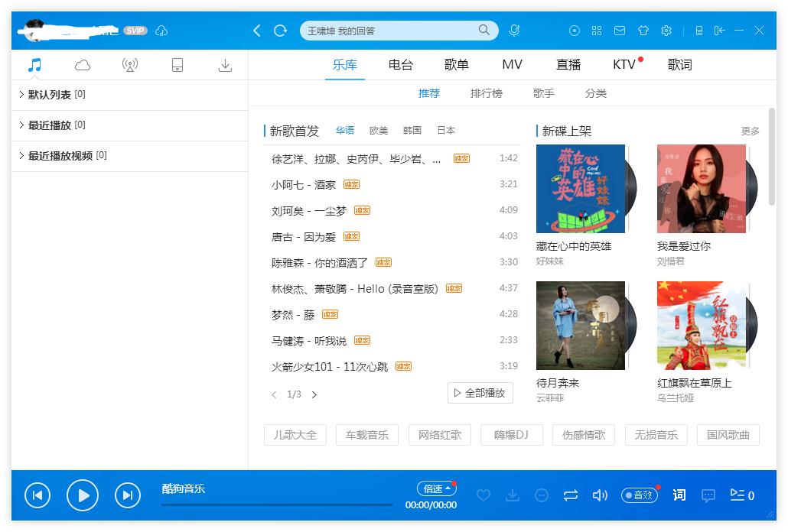Switch to the 电台 tab
This screenshot has height=532, width=788.
coord(401,65)
